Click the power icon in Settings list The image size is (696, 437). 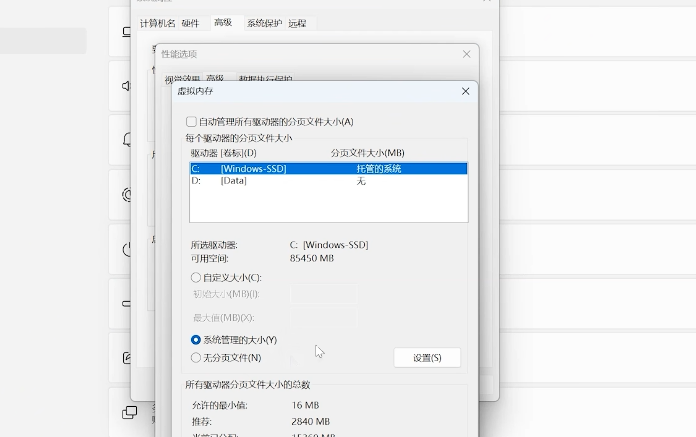point(128,248)
